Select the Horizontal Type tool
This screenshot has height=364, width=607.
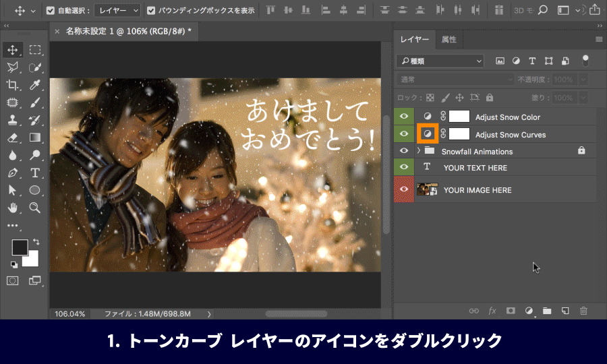point(35,173)
